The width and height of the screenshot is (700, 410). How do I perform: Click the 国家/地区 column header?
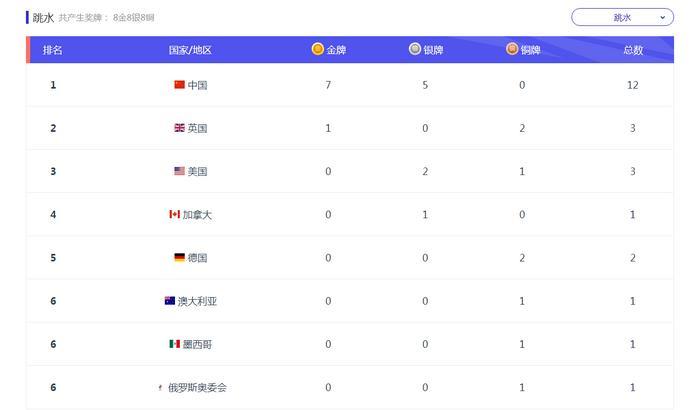(x=190, y=50)
